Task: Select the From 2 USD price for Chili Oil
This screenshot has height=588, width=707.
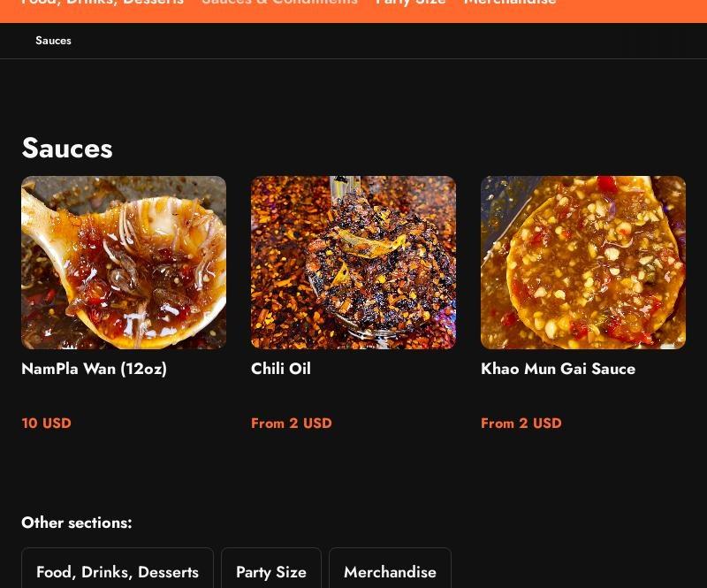Action: click(292, 424)
